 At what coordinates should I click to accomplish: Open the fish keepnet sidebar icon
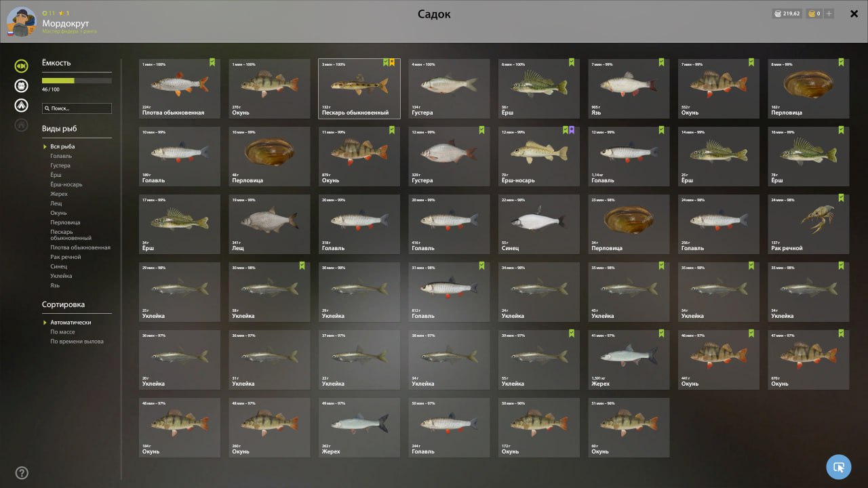tap(22, 66)
